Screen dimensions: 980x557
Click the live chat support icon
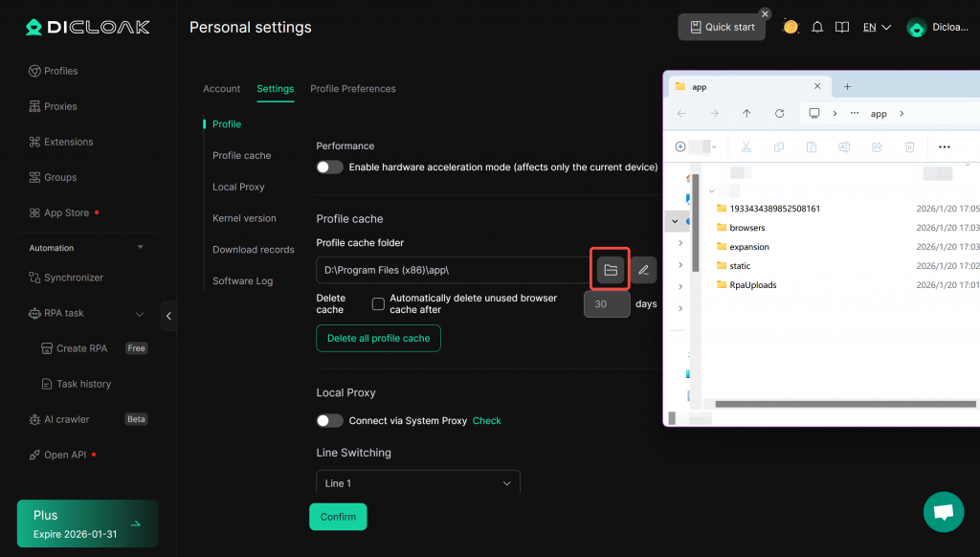tap(943, 512)
